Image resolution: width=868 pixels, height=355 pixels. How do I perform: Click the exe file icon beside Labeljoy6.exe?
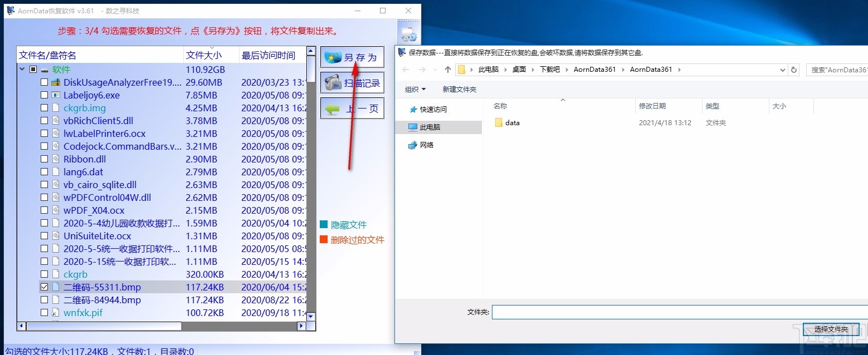[x=55, y=95]
